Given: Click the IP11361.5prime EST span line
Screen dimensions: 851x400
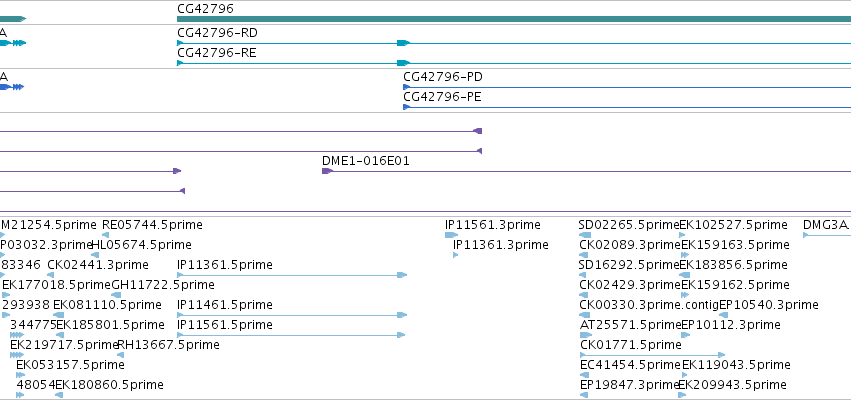Looking at the screenshot, I should coord(292,275).
